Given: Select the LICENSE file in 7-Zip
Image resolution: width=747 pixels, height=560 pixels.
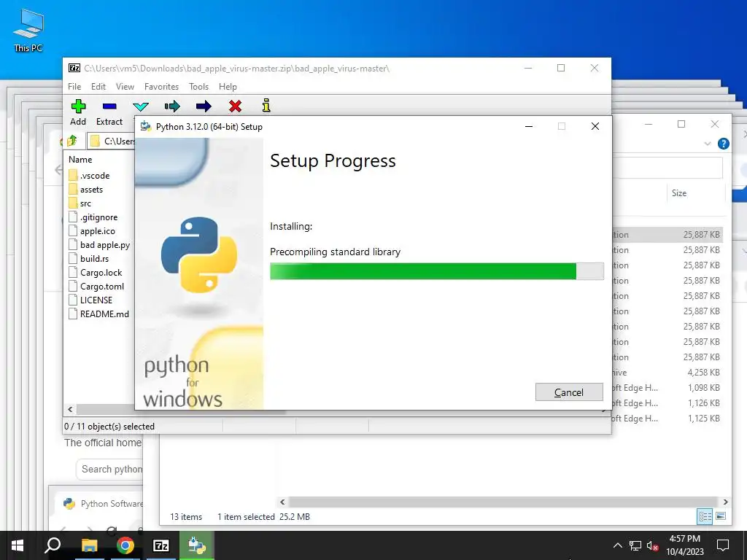Looking at the screenshot, I should click(91, 300).
